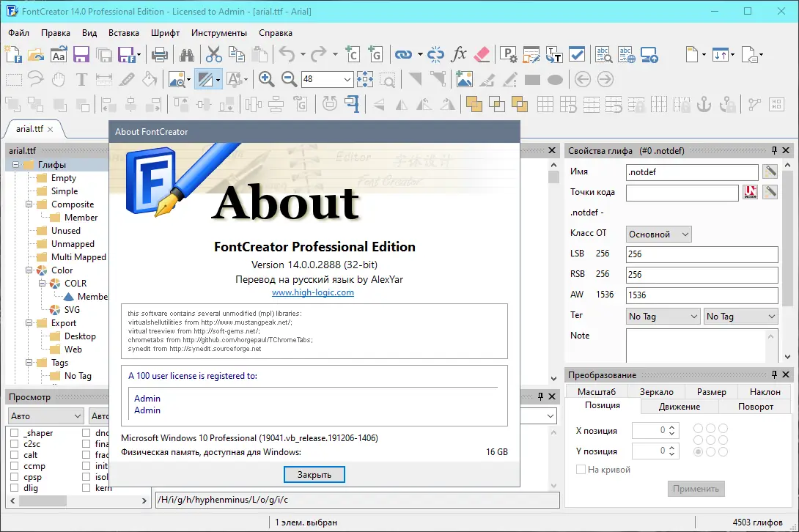Image resolution: width=799 pixels, height=532 pixels.
Task: Click the back arrow circle icon
Action: pyautogui.click(x=583, y=79)
